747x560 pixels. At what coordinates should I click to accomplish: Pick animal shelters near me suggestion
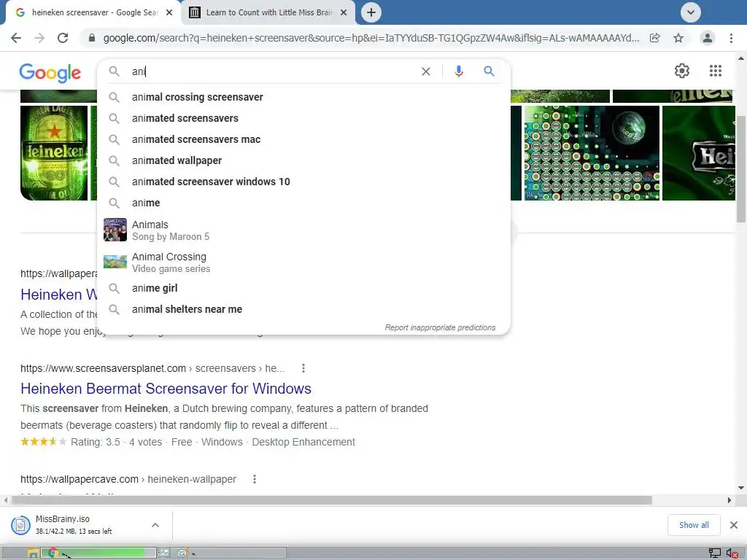pos(303,309)
